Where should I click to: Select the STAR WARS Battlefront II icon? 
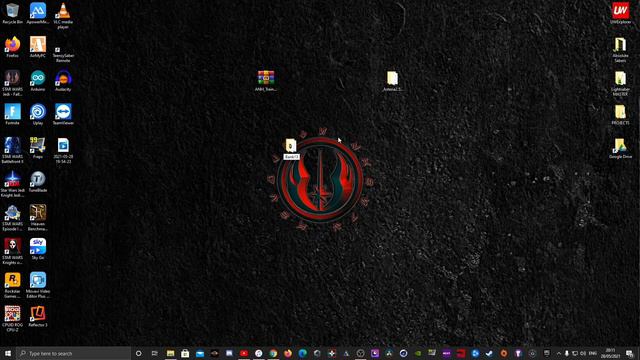(12, 151)
